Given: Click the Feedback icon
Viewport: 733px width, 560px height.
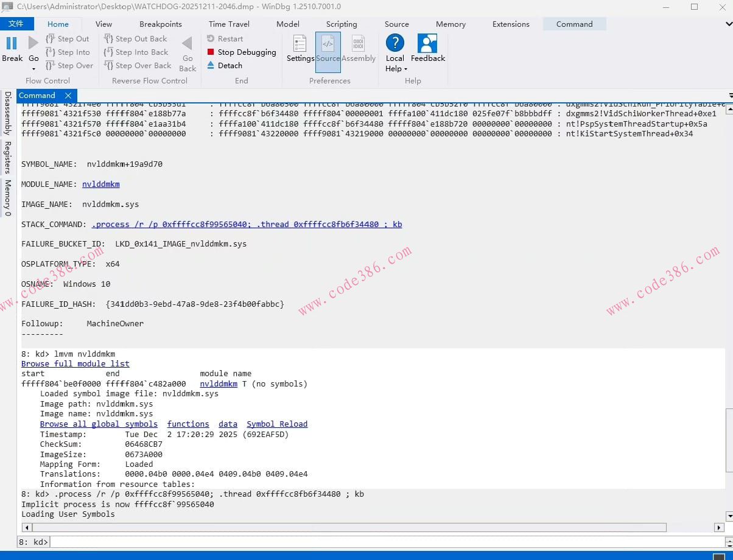Looking at the screenshot, I should (427, 44).
